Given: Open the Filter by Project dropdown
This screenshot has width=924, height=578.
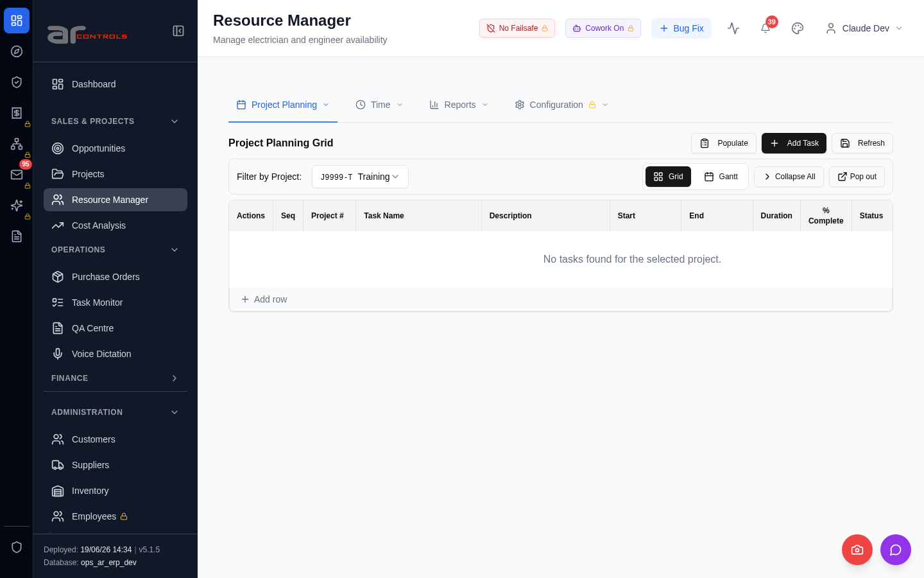Looking at the screenshot, I should 360,177.
